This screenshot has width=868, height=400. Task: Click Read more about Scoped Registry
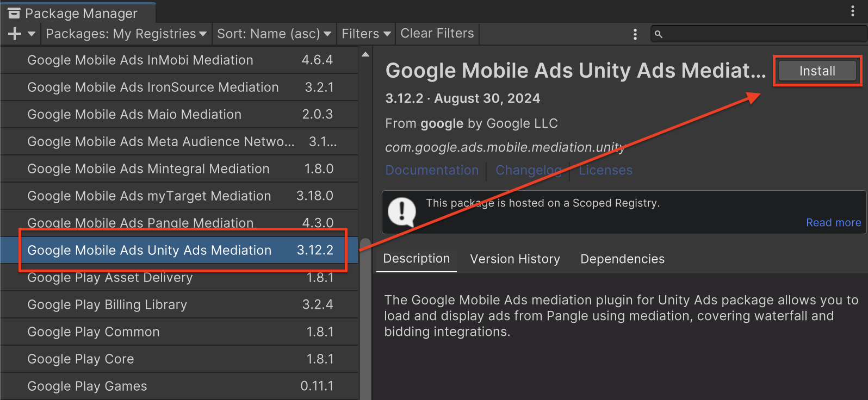coord(833,223)
